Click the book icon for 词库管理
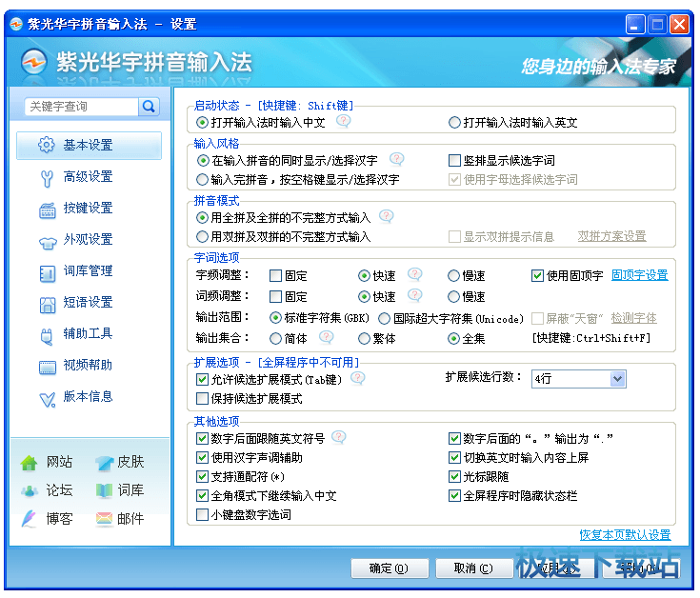The width and height of the screenshot is (700, 598). tap(48, 273)
